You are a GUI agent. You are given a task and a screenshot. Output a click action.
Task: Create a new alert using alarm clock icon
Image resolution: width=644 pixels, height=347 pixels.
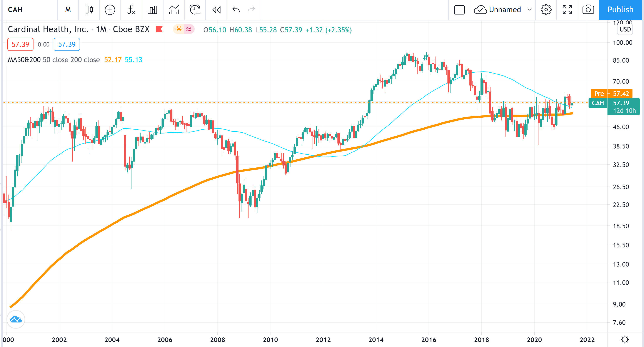click(195, 10)
